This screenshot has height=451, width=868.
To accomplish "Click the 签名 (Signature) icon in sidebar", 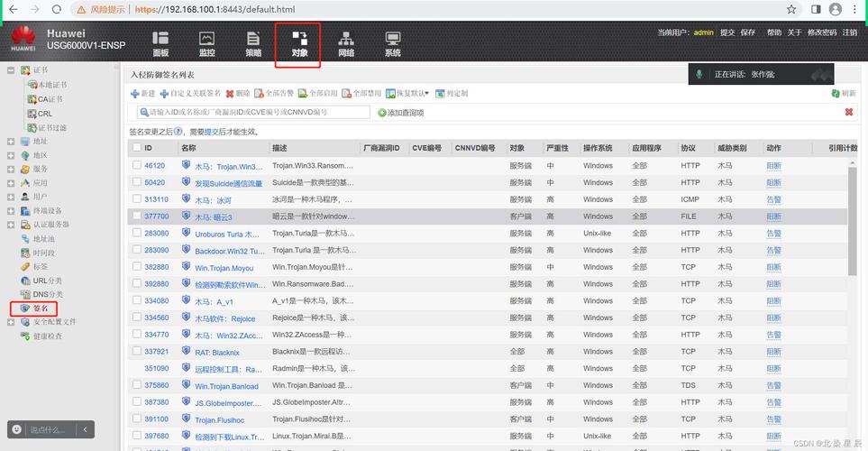I will click(26, 308).
